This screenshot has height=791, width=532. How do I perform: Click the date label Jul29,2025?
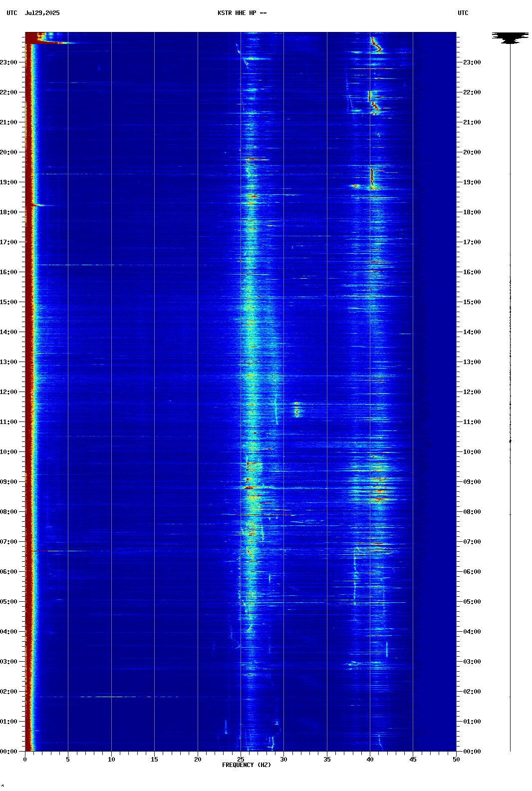(x=42, y=13)
